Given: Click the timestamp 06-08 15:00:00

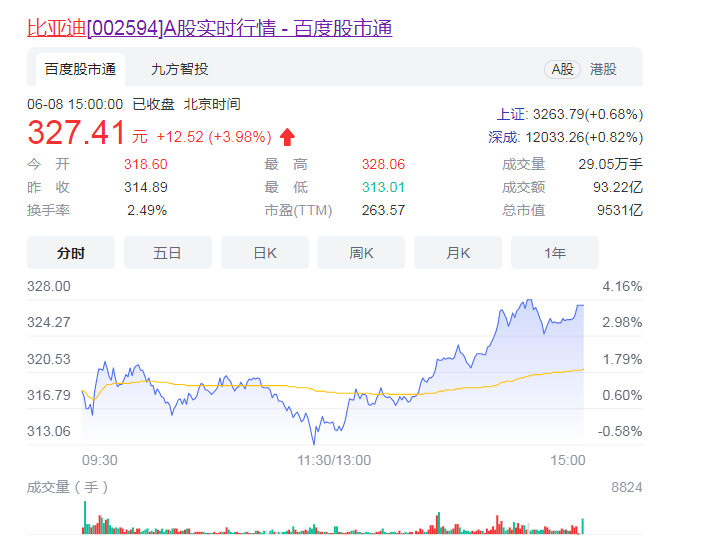Looking at the screenshot, I should coord(75,104).
